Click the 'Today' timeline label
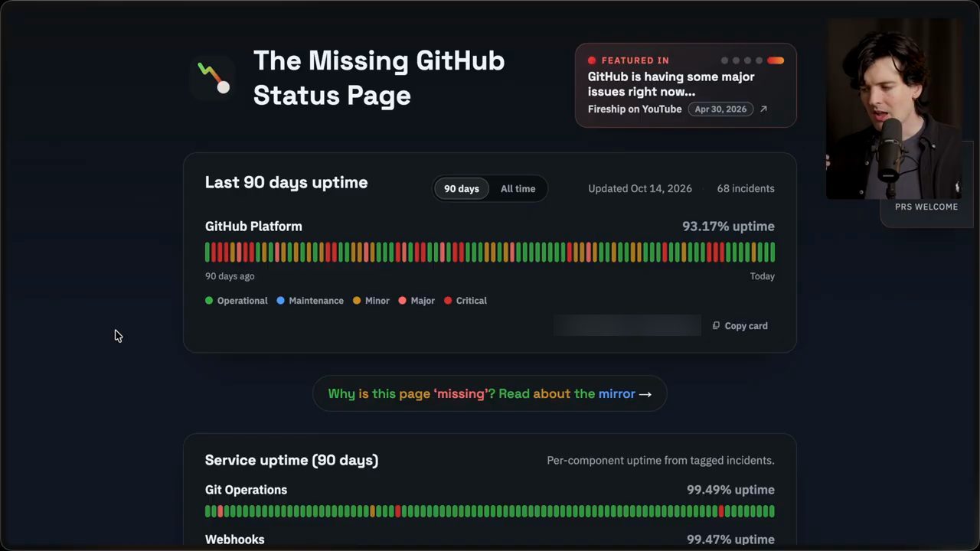980x551 pixels. pos(763,276)
